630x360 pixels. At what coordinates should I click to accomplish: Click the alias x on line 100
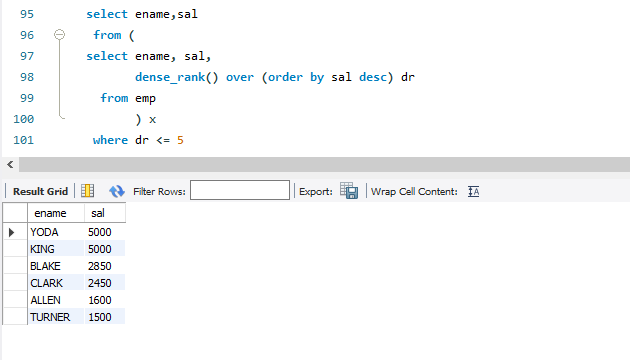[152, 120]
